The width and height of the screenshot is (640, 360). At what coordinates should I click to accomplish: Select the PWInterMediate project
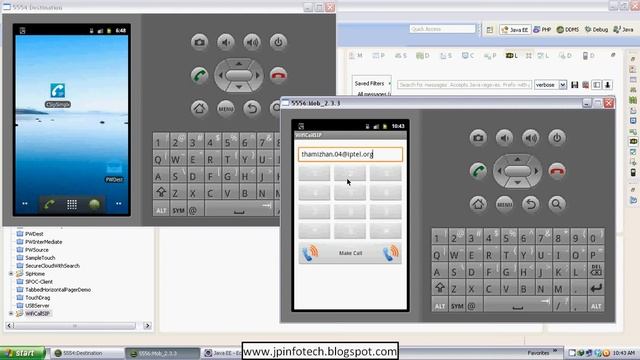tap(43, 242)
